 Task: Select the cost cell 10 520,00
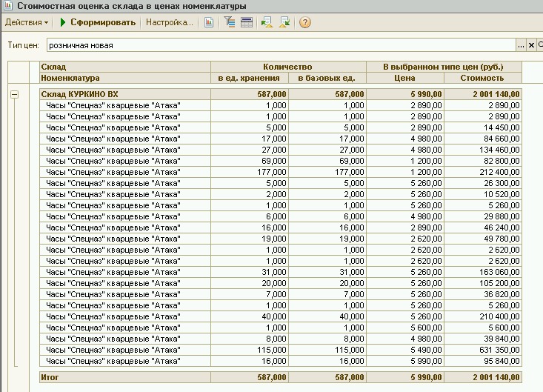pyautogui.click(x=483, y=194)
